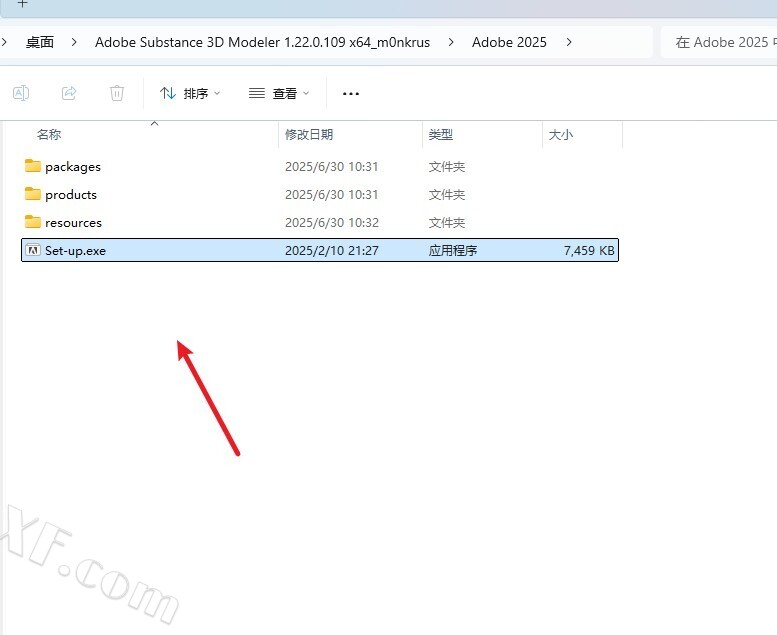The height and width of the screenshot is (635, 777).
Task: Expand chevron after Adobe 2025 breadcrumb
Action: click(x=569, y=43)
